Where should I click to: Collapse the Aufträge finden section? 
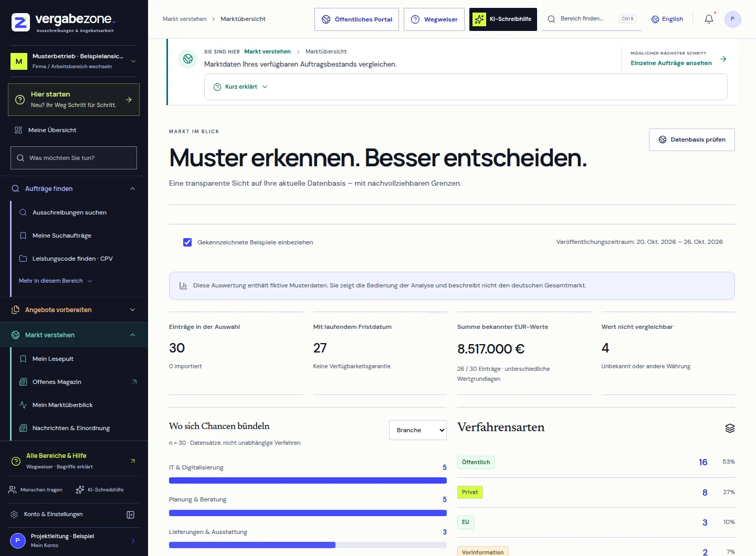point(73,189)
